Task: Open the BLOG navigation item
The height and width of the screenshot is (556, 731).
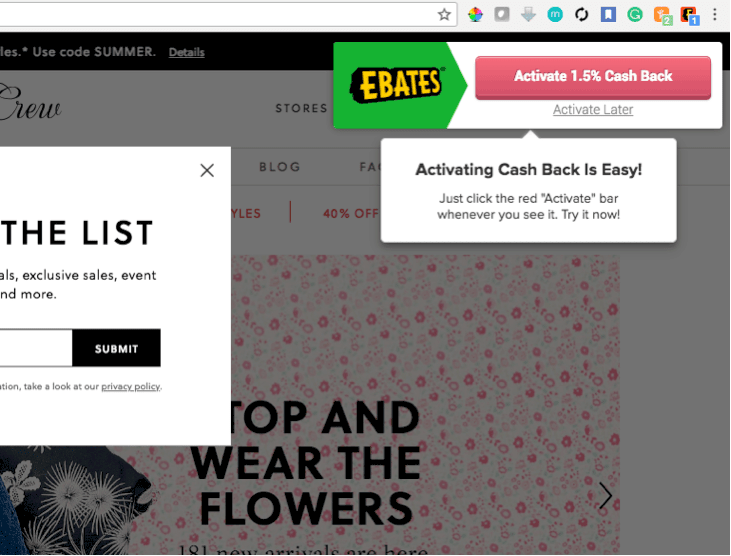Action: 280,167
